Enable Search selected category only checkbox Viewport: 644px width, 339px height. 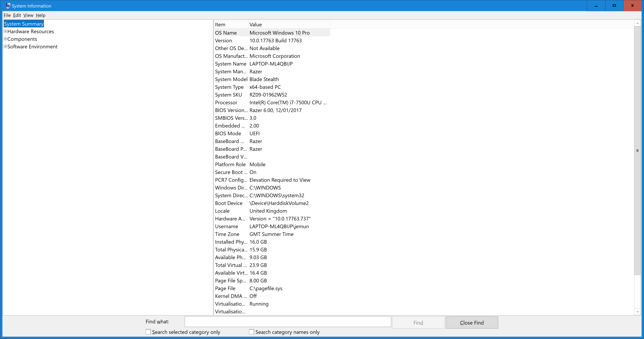[148, 332]
